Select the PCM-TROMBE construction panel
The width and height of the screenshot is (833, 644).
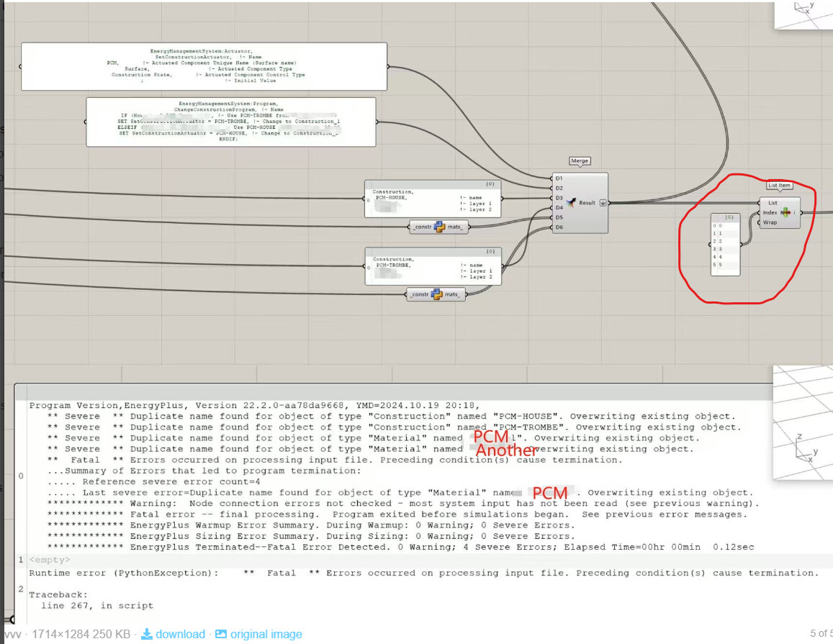(x=433, y=266)
